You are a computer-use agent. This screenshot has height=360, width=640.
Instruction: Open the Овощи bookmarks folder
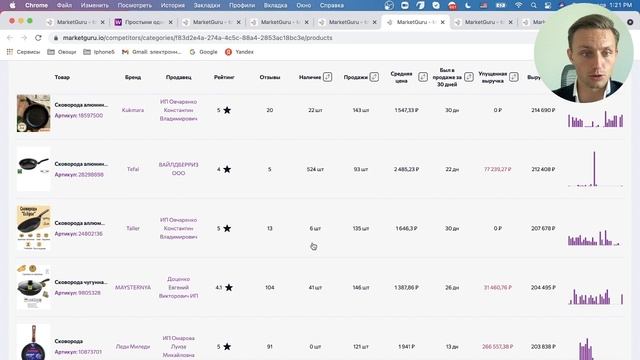[62, 52]
